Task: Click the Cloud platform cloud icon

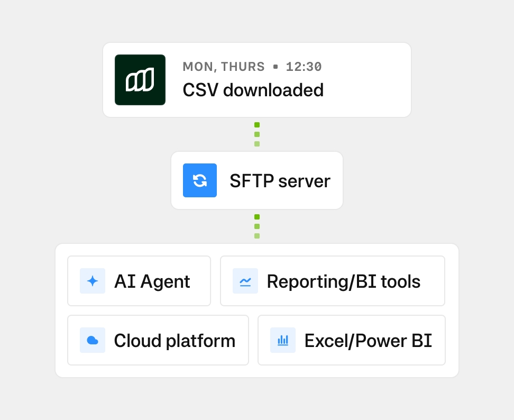Action: click(93, 340)
